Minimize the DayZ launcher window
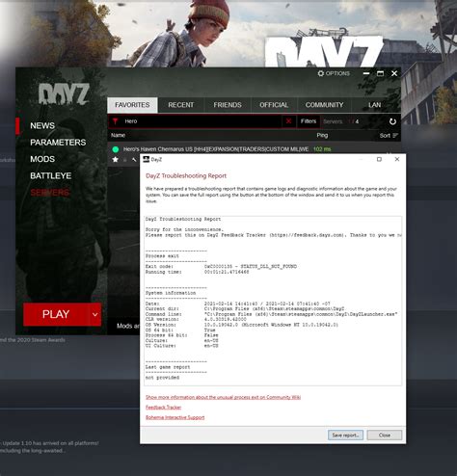This screenshot has height=476, width=457. 366,73
